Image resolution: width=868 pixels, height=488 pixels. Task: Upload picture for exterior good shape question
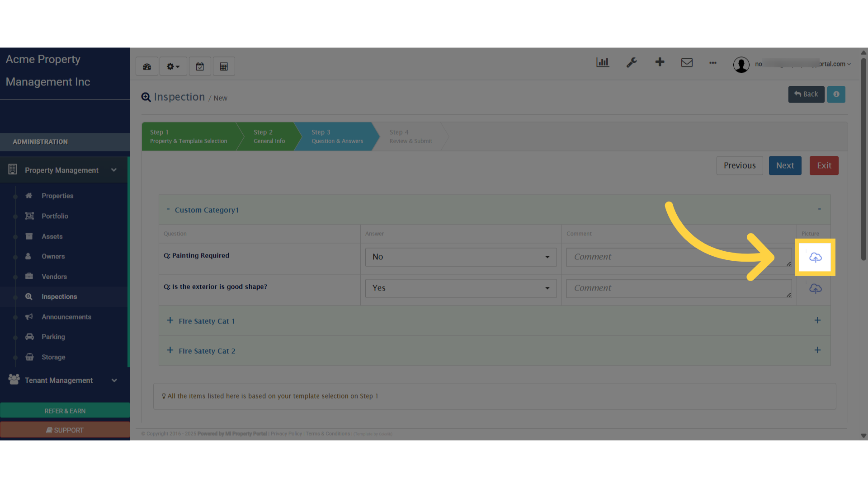[815, 289]
